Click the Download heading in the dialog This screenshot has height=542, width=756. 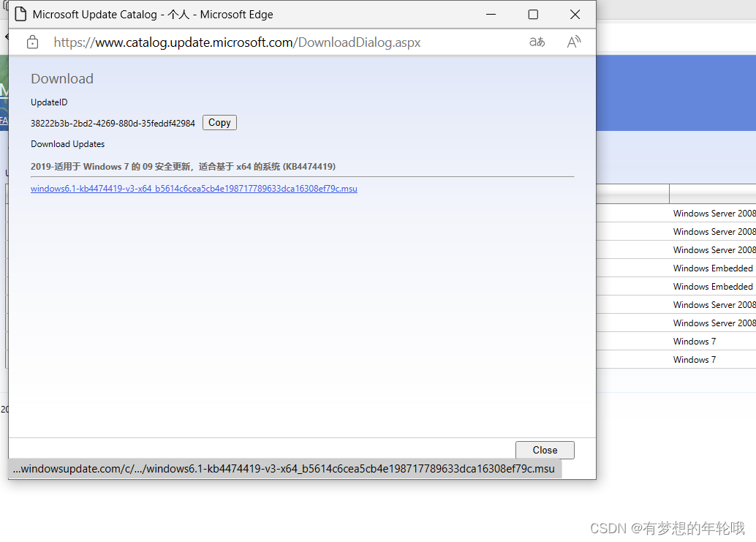61,78
